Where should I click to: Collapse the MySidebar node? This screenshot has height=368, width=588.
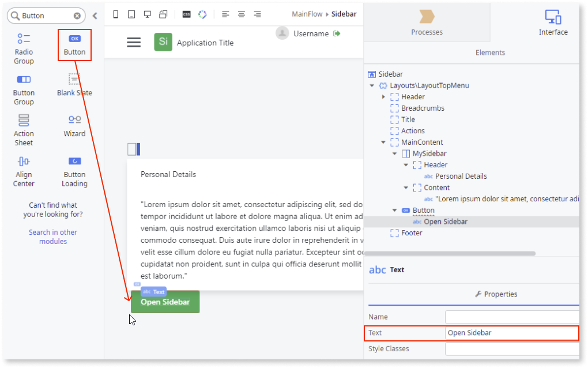[395, 153]
